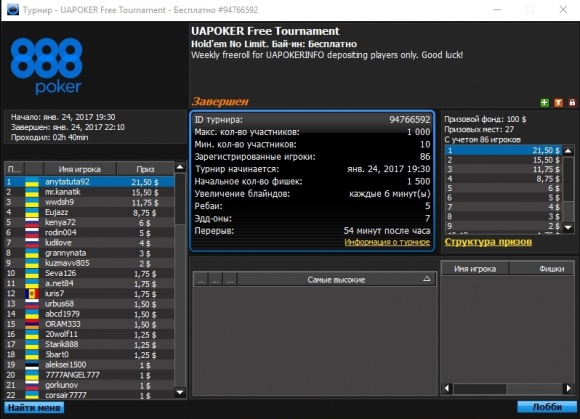The image size is (580, 419).
Task: Select prize row 2 with 15,50 $
Action: 504,160
